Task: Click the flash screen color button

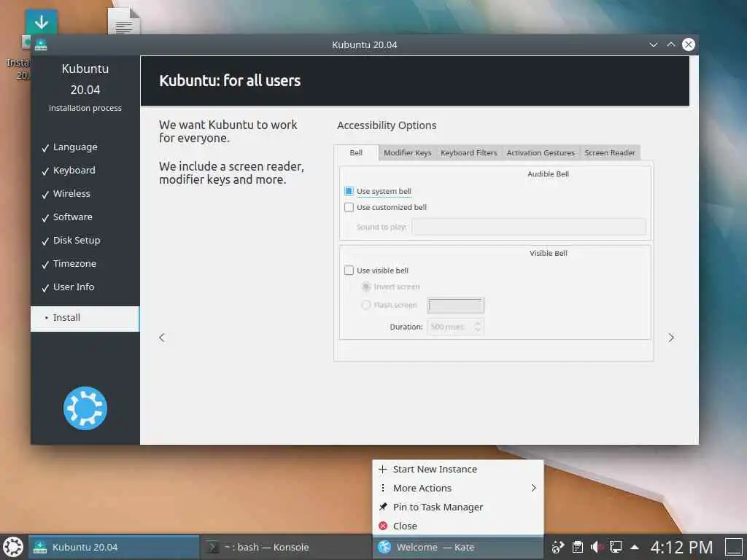Action: 455,306
